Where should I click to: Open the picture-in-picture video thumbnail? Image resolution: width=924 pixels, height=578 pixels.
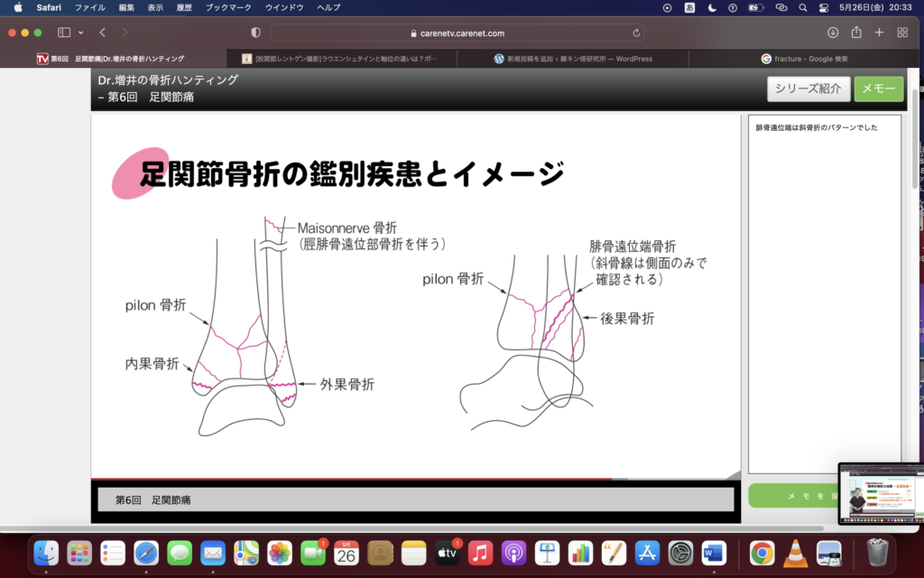pyautogui.click(x=880, y=493)
